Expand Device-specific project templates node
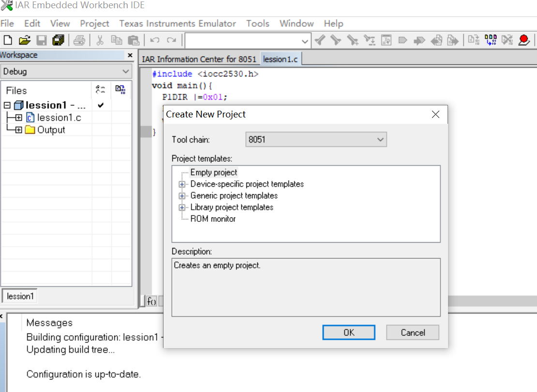This screenshot has width=537, height=392. [x=182, y=184]
